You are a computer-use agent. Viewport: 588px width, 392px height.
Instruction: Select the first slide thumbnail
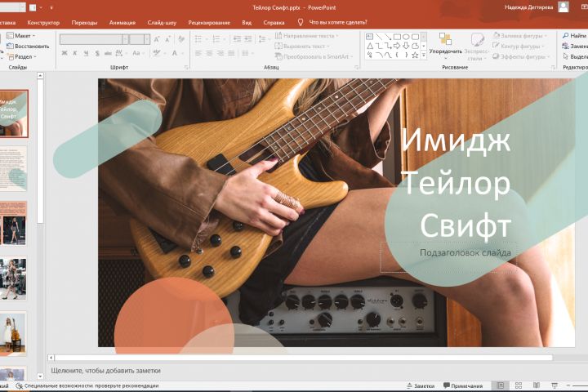[x=14, y=114]
